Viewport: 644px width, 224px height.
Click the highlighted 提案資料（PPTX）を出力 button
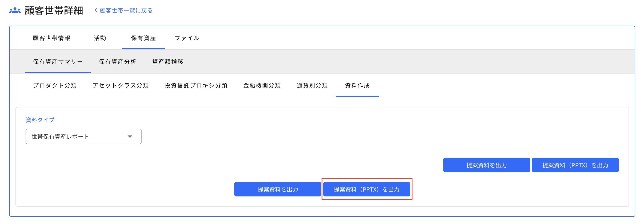tap(367, 189)
